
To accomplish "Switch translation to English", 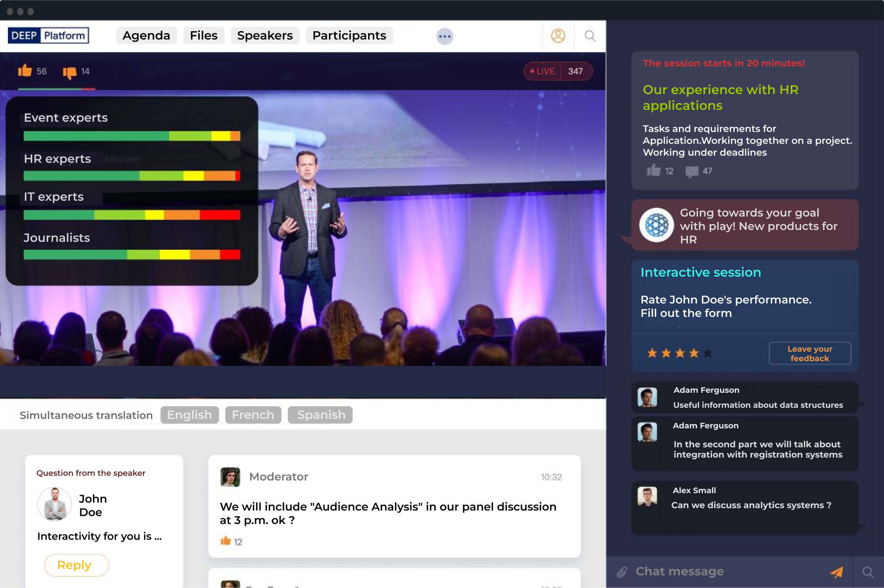I will [189, 415].
